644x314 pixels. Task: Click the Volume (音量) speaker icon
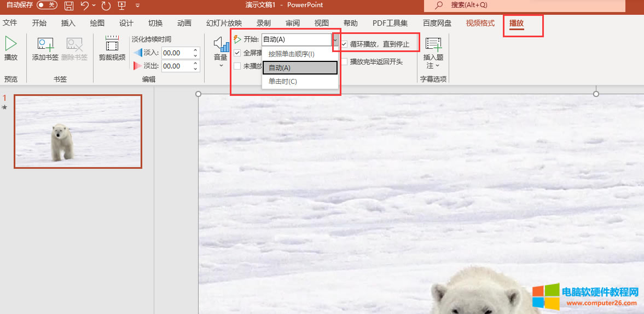221,45
